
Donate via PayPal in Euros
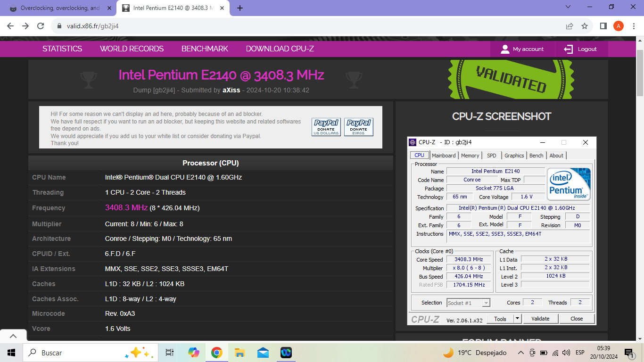[358, 127]
